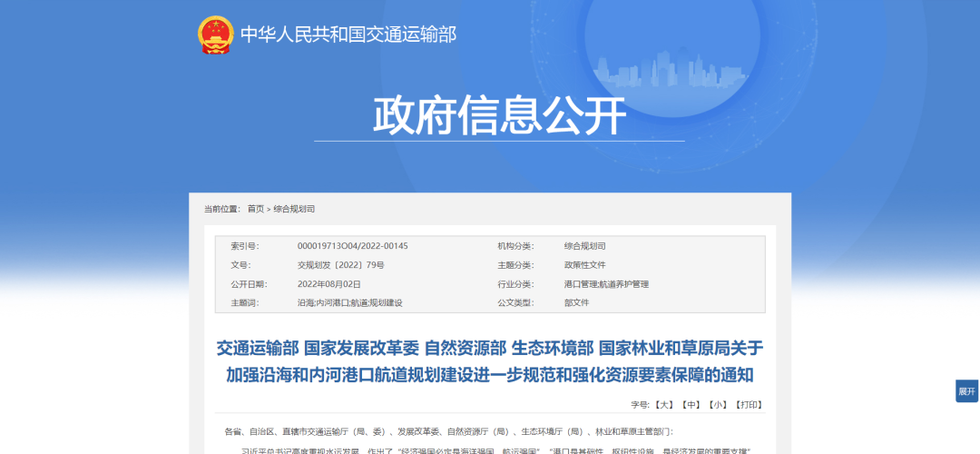The height and width of the screenshot is (454, 980).
Task: Select the index number 000019713O04/2022-00145
Action: click(x=352, y=246)
